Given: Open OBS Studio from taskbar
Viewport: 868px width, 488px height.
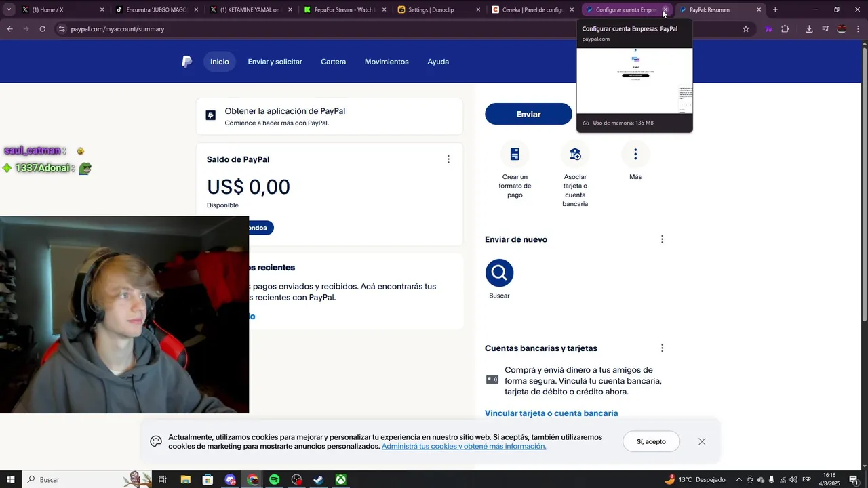Looking at the screenshot, I should click(x=296, y=479).
